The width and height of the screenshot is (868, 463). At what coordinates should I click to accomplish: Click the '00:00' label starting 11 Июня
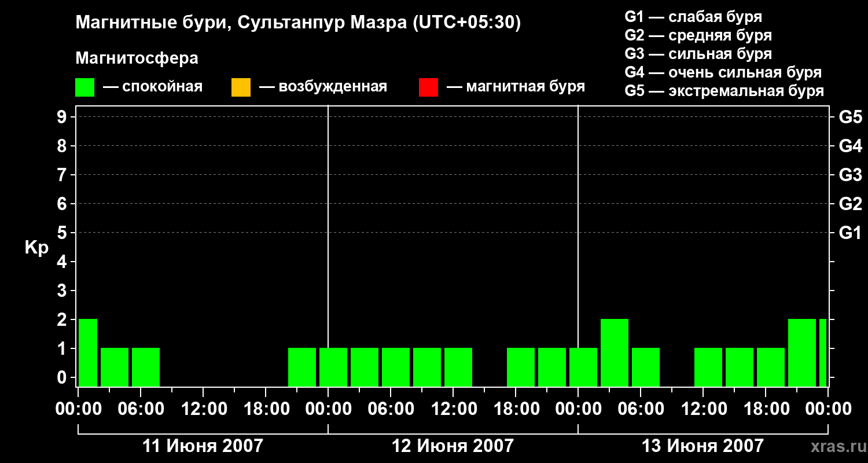click(78, 409)
